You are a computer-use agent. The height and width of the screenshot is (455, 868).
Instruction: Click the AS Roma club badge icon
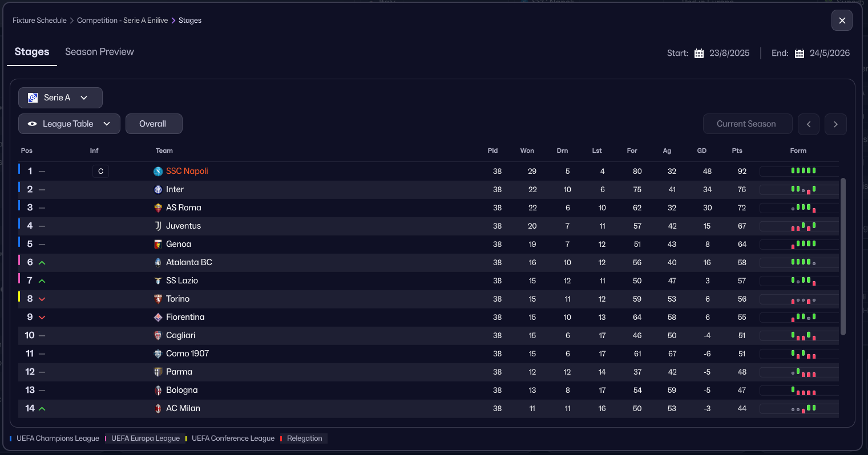pyautogui.click(x=158, y=208)
